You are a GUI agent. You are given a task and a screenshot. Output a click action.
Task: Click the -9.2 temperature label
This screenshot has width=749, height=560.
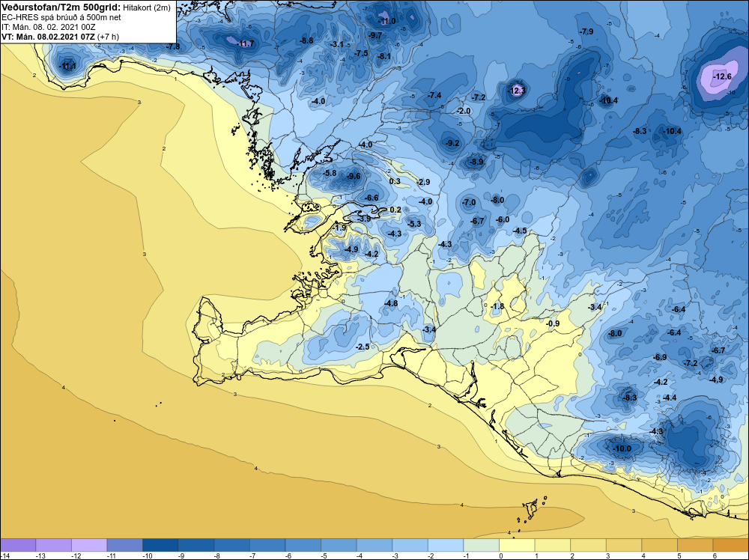pos(452,143)
